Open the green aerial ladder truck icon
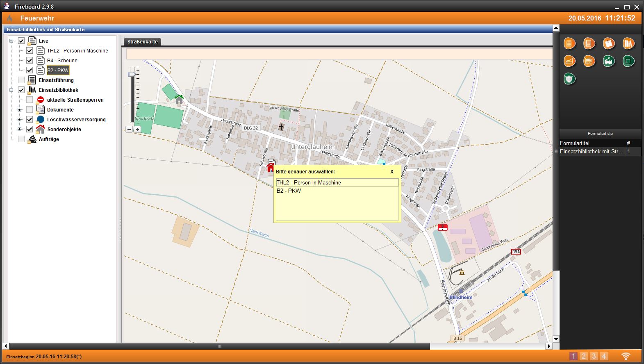 pos(609,61)
